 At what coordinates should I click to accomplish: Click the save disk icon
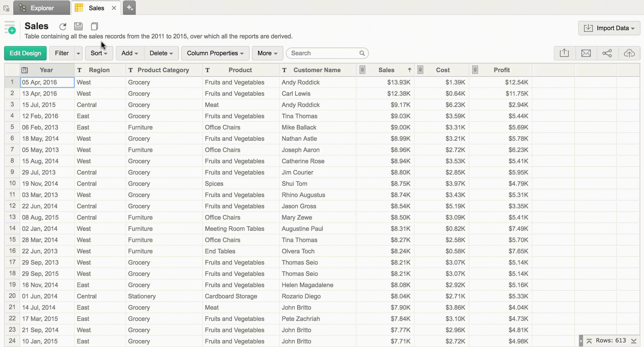point(78,26)
